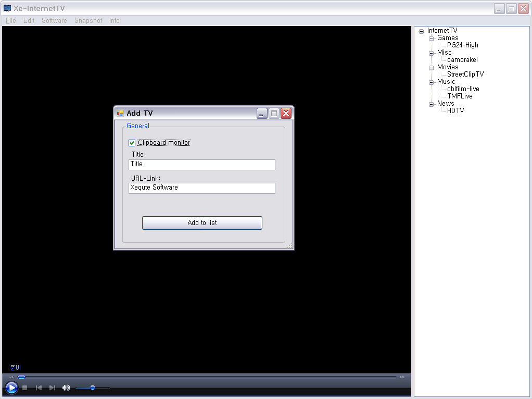Skip to previous track icon

click(39, 388)
